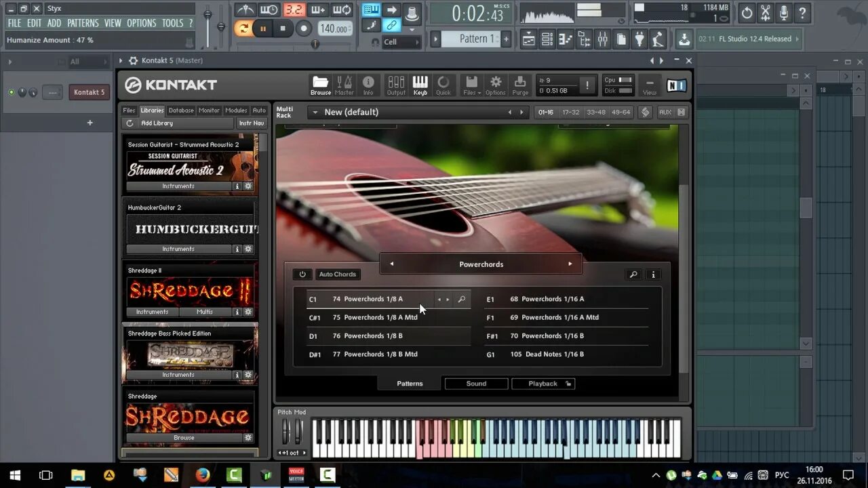
Task: Open FL Studio help question mark icon
Action: pyautogui.click(x=802, y=12)
